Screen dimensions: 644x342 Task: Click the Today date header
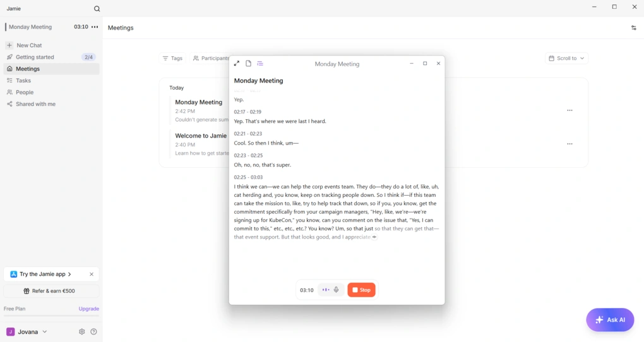tap(177, 88)
